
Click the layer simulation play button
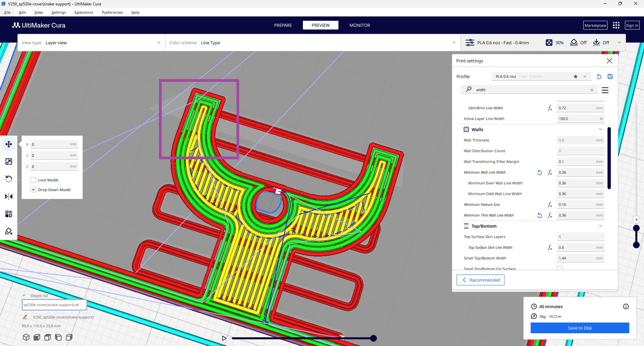tap(224, 338)
